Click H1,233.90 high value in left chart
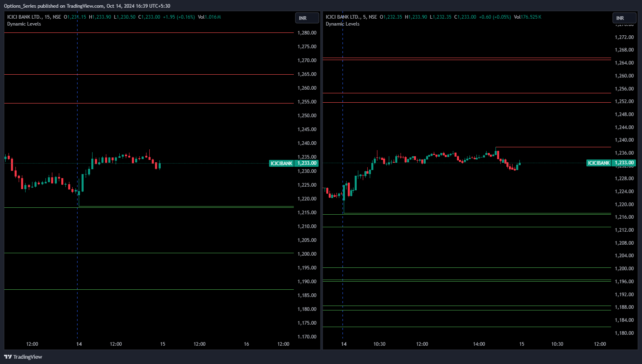The image size is (642, 364). point(100,17)
